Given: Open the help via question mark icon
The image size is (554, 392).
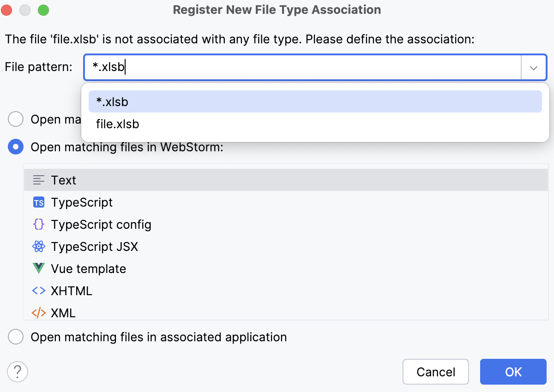Looking at the screenshot, I should pyautogui.click(x=18, y=372).
